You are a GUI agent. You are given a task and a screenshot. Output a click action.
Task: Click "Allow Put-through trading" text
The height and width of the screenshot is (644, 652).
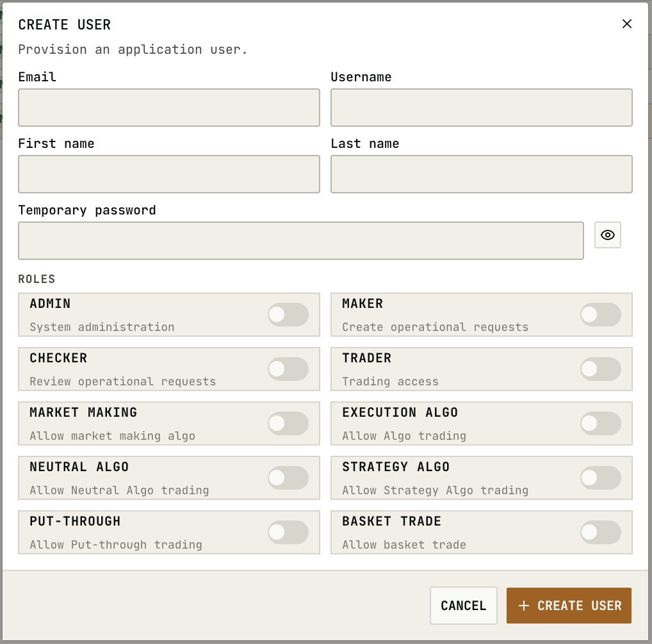[115, 545]
